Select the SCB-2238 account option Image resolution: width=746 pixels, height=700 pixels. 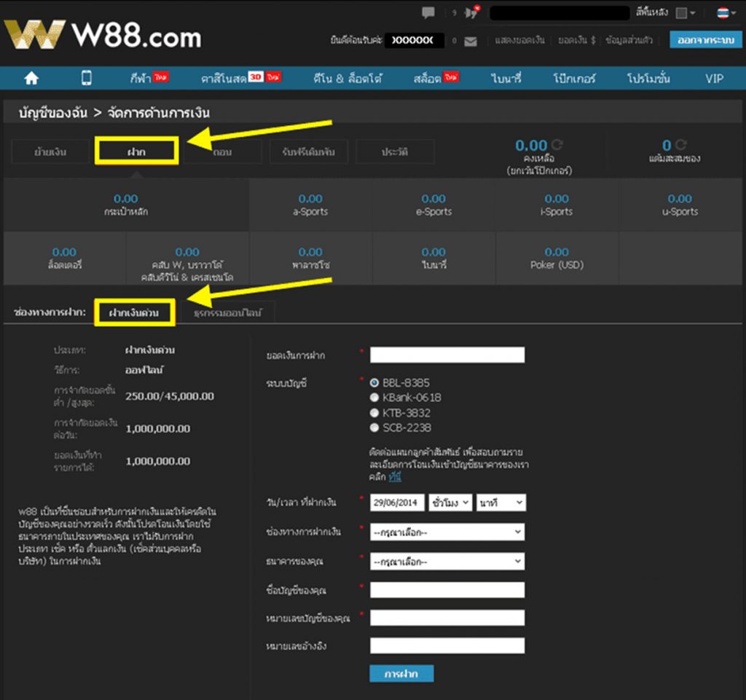coord(375,428)
